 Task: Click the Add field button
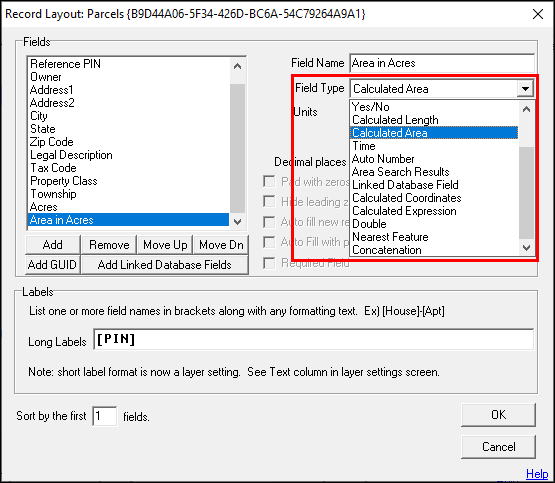[x=53, y=245]
